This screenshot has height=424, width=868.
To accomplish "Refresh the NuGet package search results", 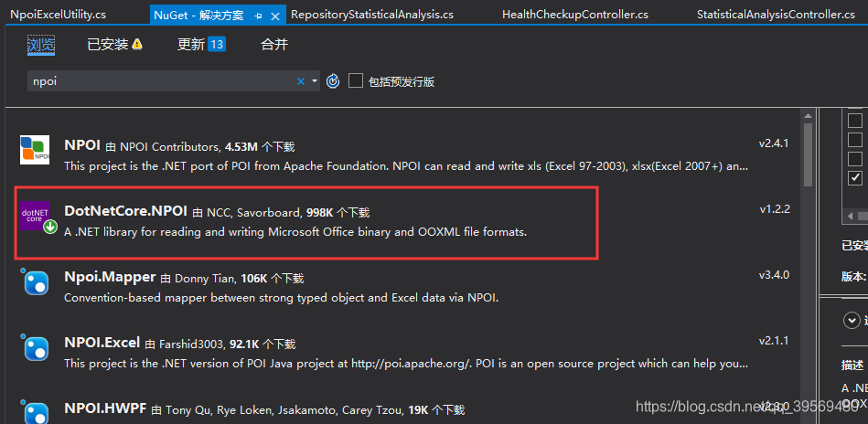I will tap(333, 81).
